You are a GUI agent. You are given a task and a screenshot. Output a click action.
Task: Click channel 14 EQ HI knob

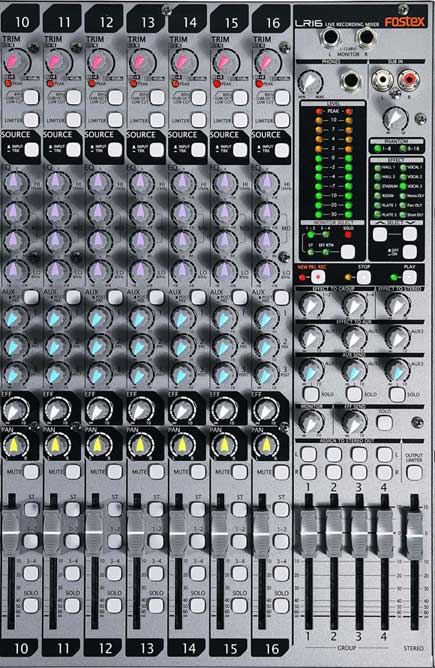coord(183,183)
